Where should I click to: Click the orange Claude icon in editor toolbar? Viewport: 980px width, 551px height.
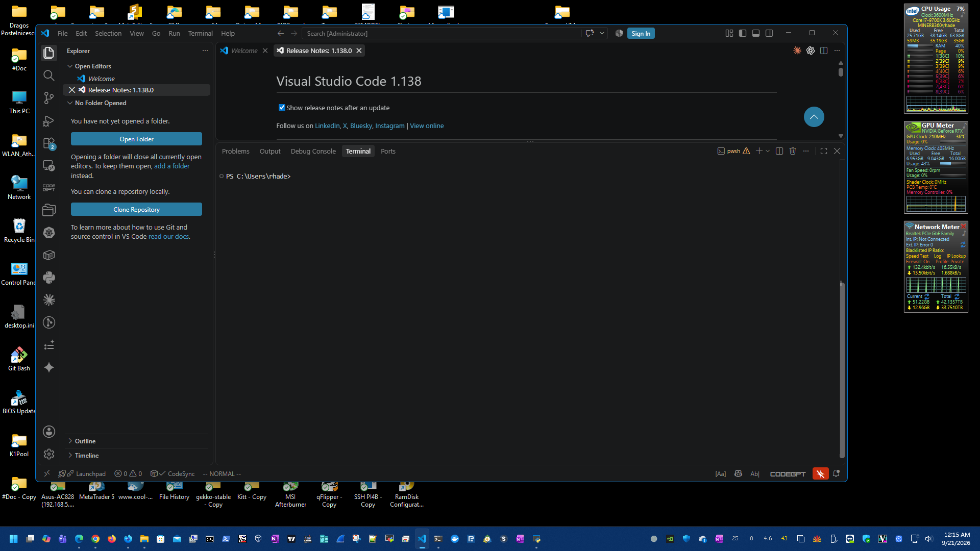click(797, 51)
